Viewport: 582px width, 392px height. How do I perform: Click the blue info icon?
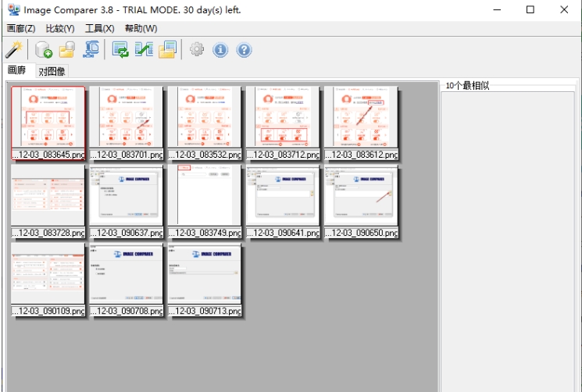(x=220, y=50)
